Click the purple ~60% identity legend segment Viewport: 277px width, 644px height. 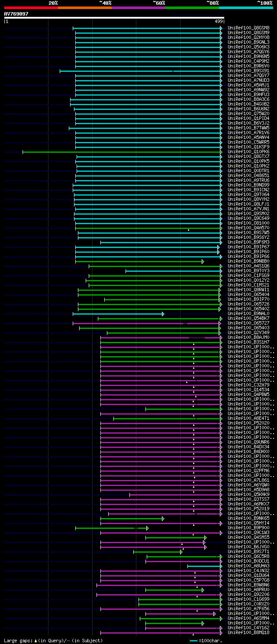coord(138,8)
